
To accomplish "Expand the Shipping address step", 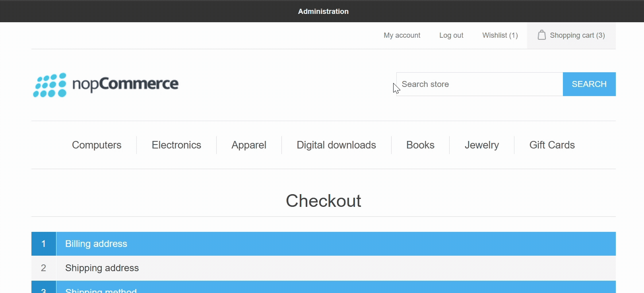I will click(102, 268).
